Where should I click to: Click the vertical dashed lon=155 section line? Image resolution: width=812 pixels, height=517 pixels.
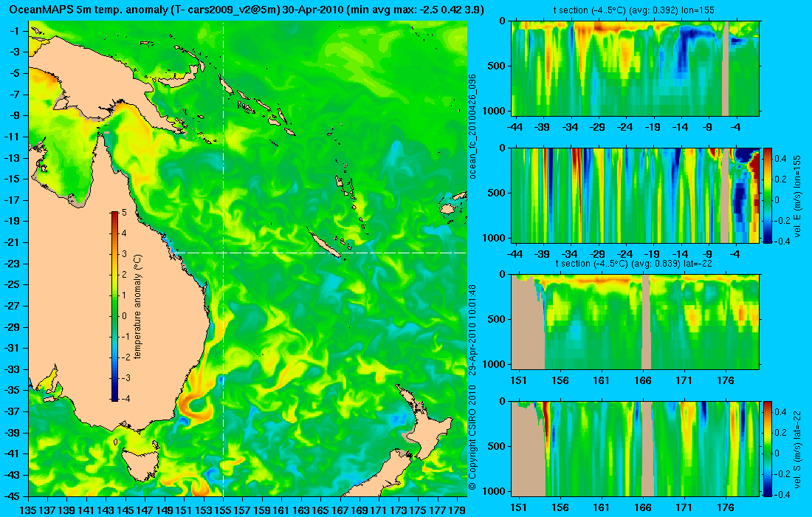pyautogui.click(x=223, y=258)
